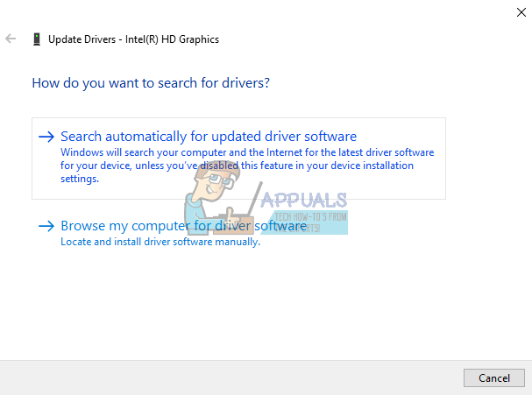Click the device icon beside Update Drivers title
532x395 pixels.
point(37,39)
